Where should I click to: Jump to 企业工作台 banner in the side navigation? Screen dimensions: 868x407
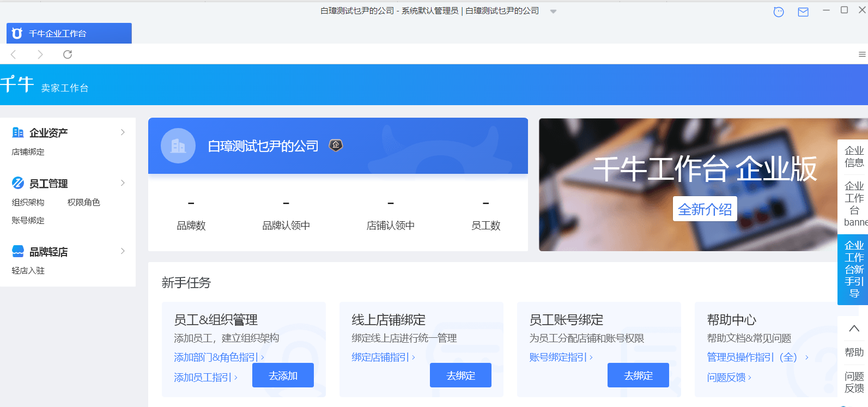tap(854, 204)
